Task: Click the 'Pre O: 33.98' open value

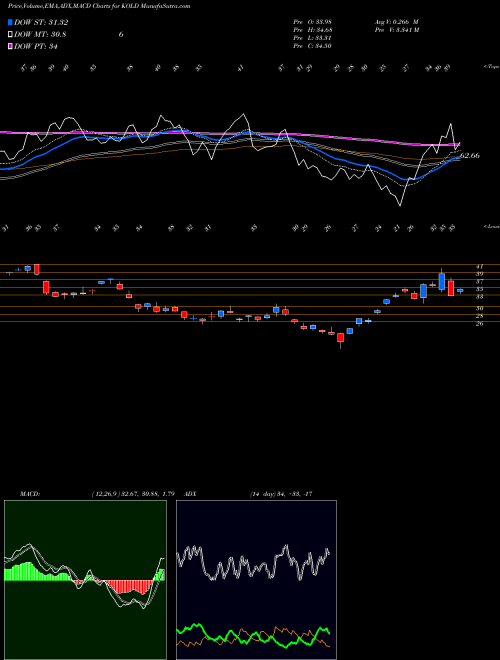Action: tap(313, 22)
